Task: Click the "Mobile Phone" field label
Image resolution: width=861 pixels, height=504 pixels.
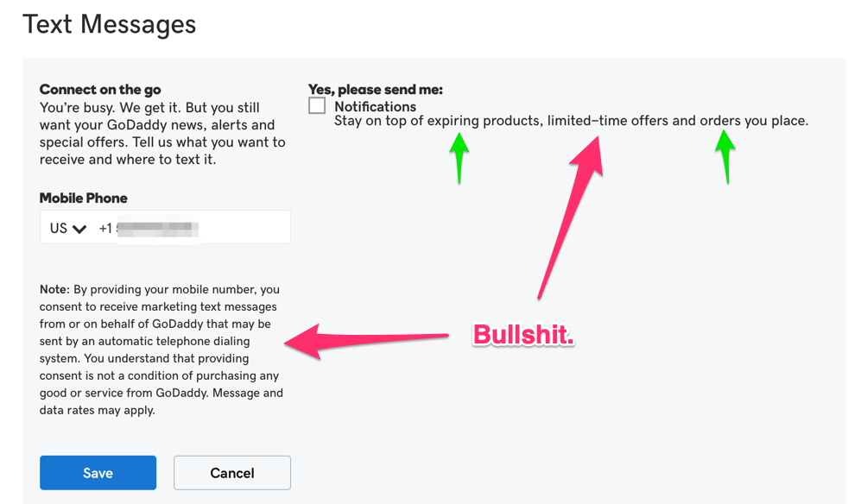Action: [x=83, y=198]
